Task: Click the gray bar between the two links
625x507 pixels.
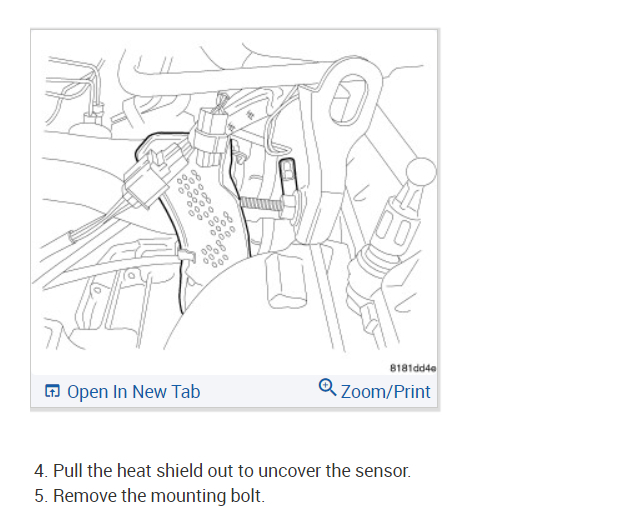Action: tap(259, 391)
